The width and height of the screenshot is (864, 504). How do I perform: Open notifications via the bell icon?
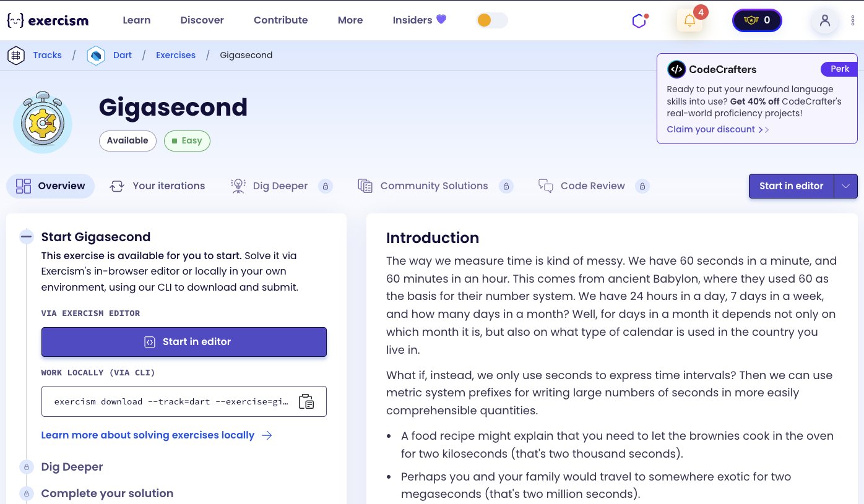tap(689, 20)
